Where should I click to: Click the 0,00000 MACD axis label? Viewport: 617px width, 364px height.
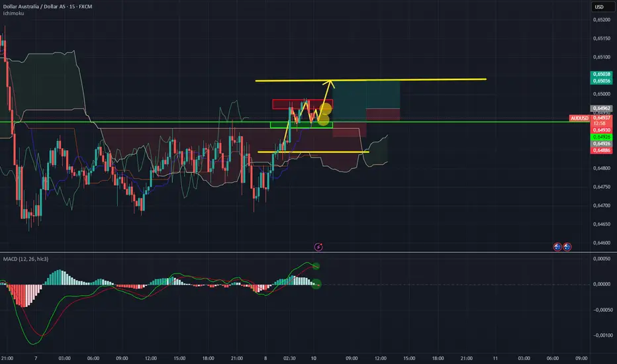pos(602,284)
